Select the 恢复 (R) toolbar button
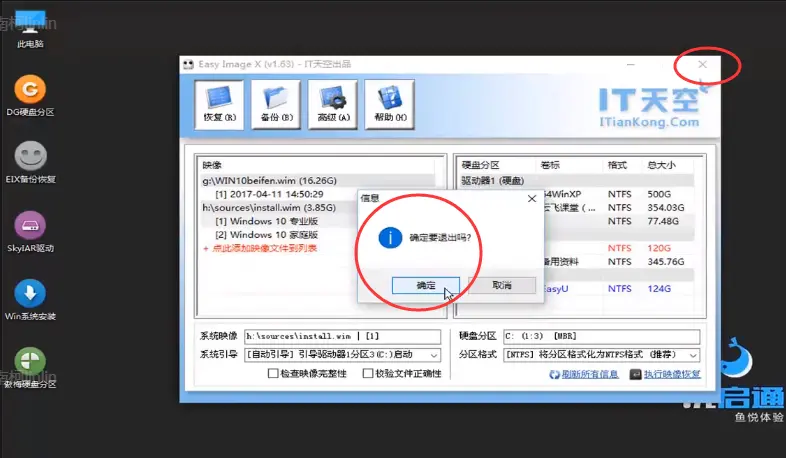 click(x=220, y=105)
